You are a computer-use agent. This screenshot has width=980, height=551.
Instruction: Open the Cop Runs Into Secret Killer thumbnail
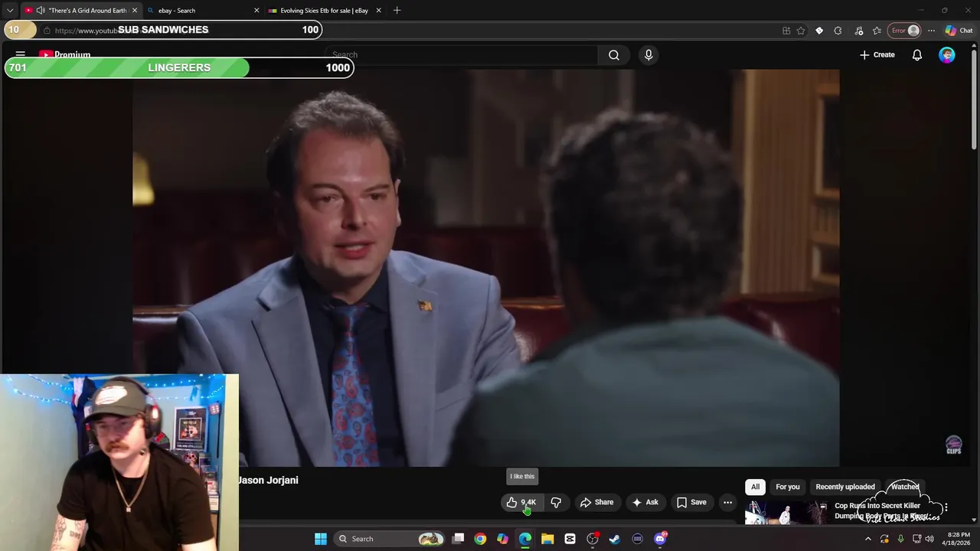[x=787, y=511]
